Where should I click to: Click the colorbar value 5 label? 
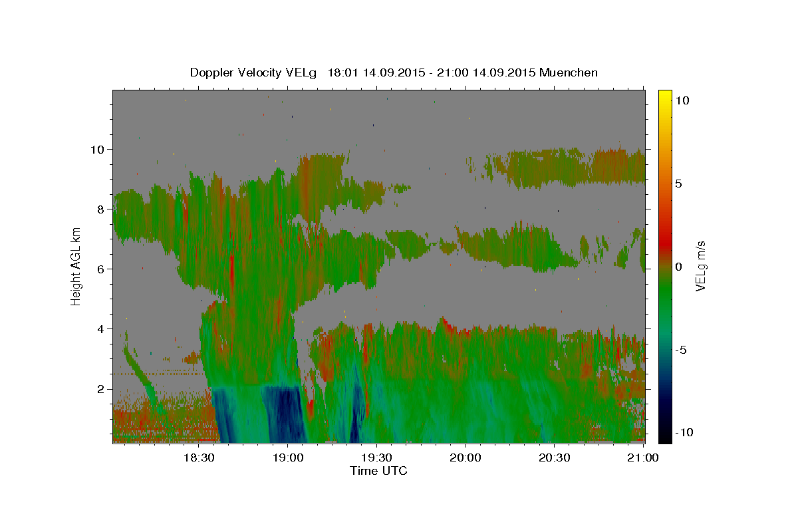point(678,184)
